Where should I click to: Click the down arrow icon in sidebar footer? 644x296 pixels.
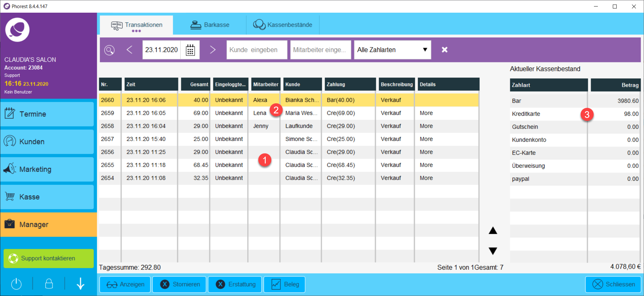click(80, 284)
